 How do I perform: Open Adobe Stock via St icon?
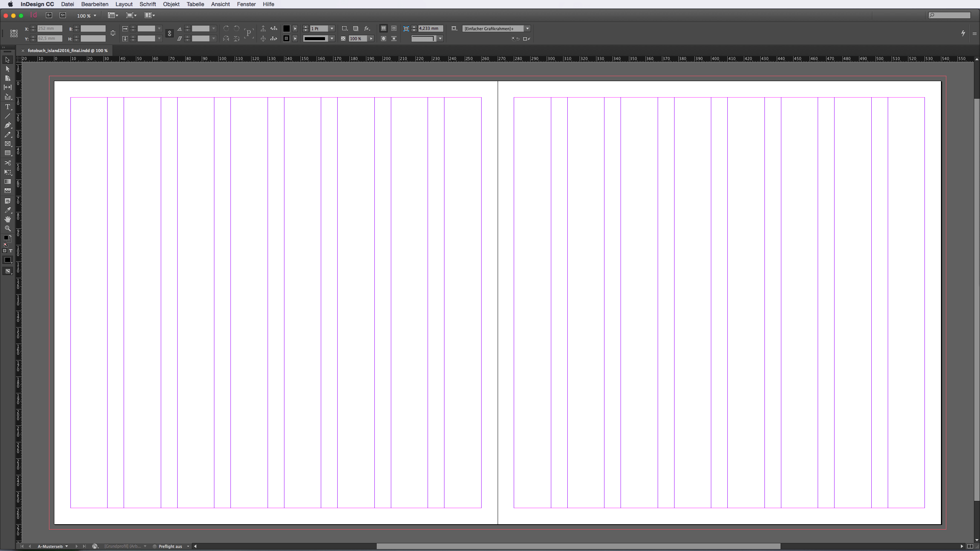coord(63,15)
